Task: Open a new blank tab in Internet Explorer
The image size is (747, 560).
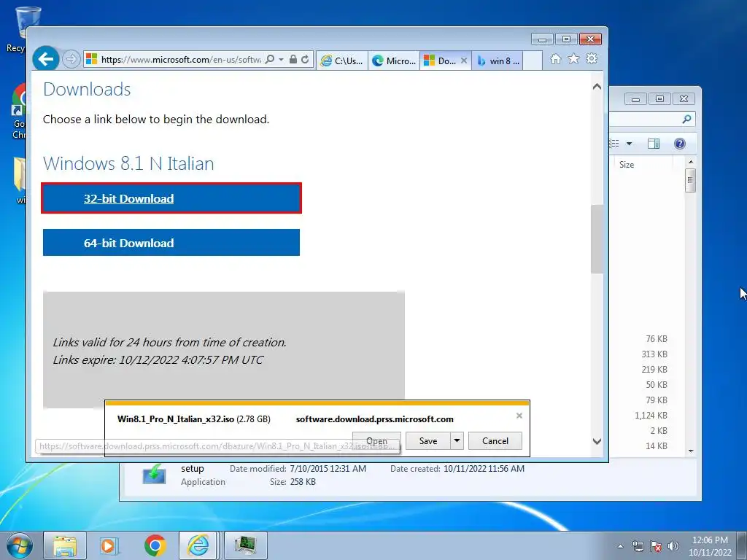Action: 533,61
